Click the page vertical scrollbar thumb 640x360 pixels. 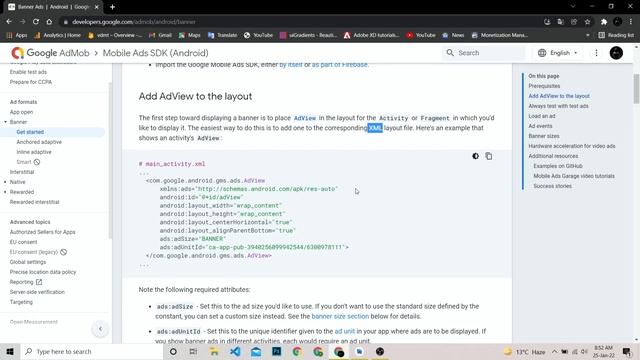point(636,89)
